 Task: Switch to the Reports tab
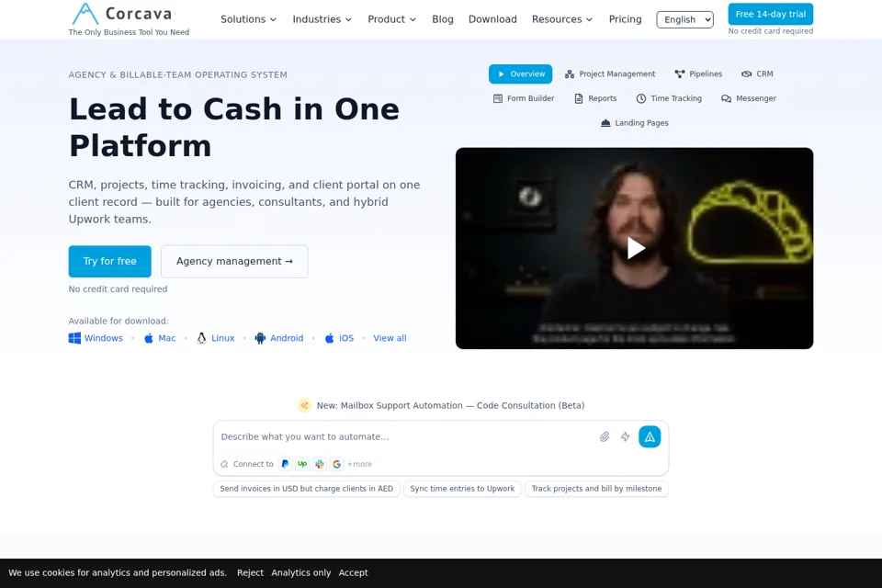pyautogui.click(x=595, y=98)
